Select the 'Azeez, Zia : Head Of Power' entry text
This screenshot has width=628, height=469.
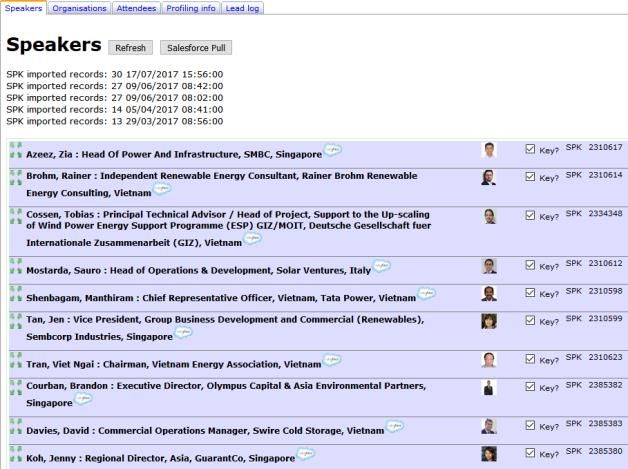pyautogui.click(x=174, y=155)
